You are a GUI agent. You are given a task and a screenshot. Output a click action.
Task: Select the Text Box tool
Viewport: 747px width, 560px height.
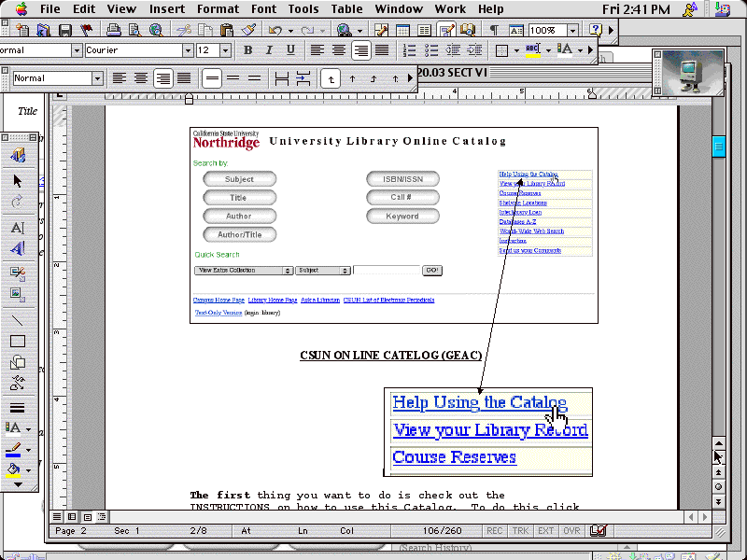pyautogui.click(x=18, y=228)
